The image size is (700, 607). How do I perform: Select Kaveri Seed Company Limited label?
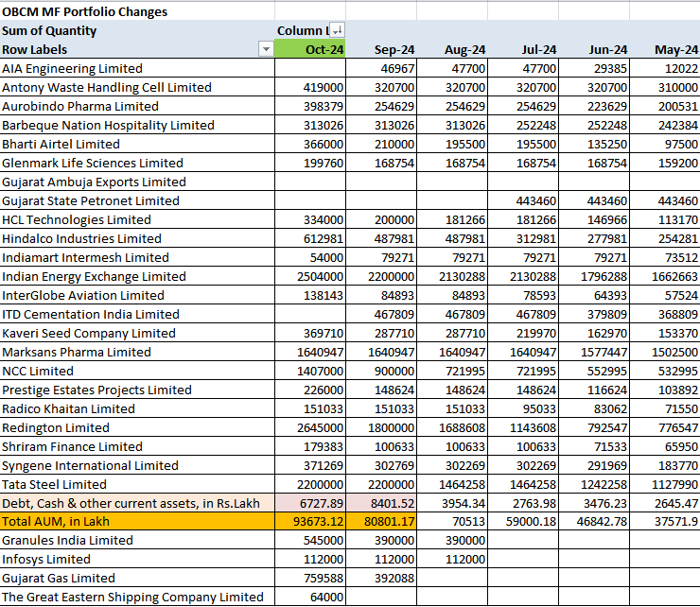pos(88,333)
